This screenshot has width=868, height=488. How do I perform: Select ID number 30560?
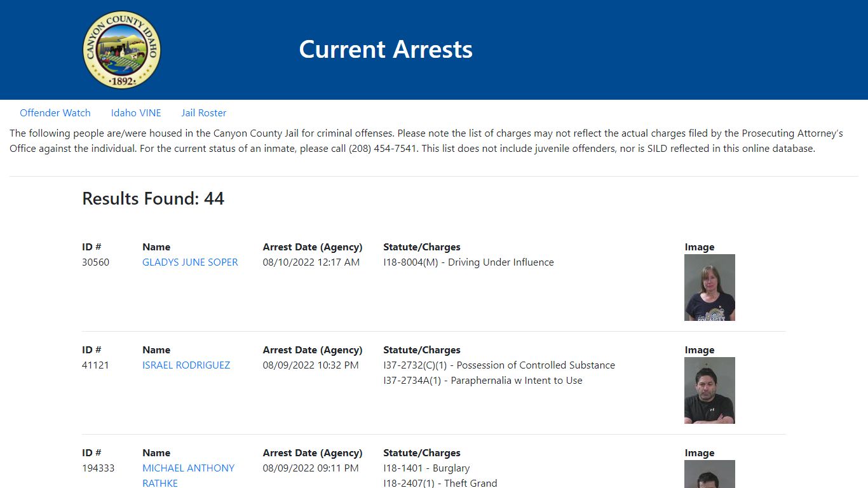click(95, 262)
